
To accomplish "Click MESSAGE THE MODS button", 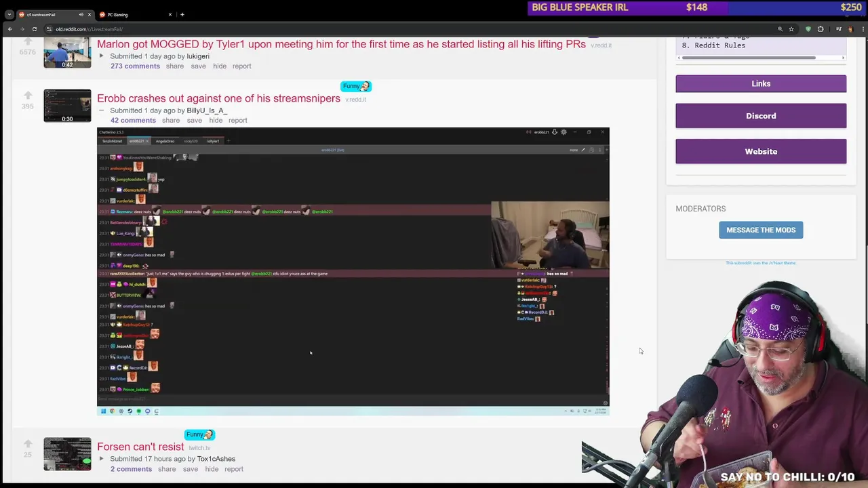I will [x=761, y=230].
